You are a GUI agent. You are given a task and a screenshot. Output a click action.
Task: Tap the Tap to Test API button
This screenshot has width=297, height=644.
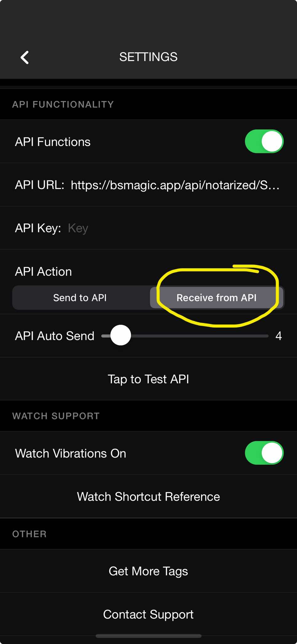148,379
